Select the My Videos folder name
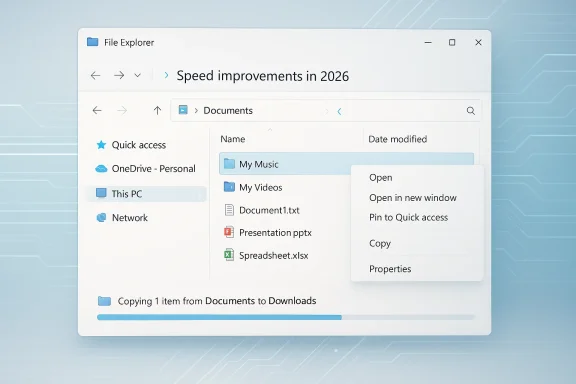Screen dimensions: 576x384 tap(261, 187)
